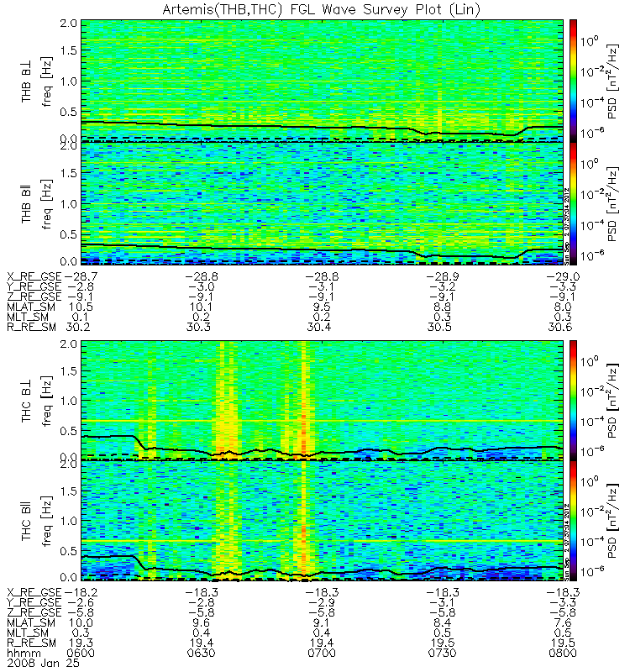Click the X_RE_GSE value '-18.2'
This screenshot has width=630, height=672.
tap(81, 593)
